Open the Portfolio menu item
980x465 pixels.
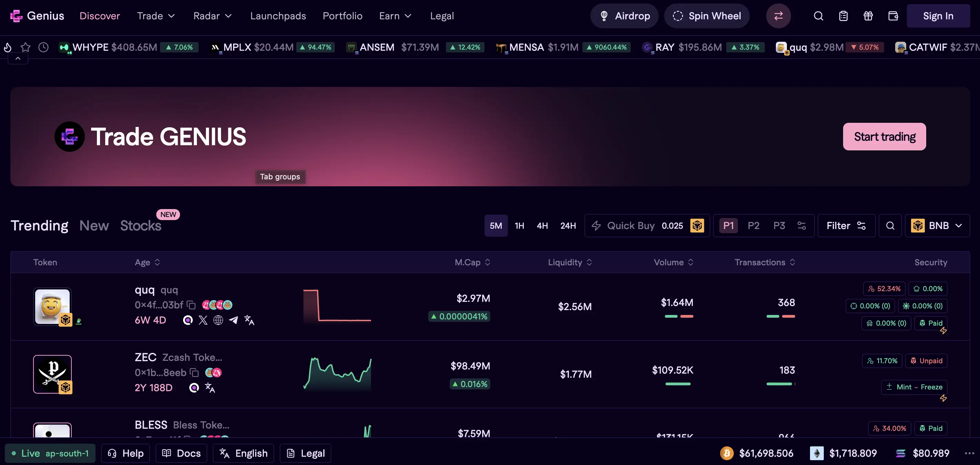click(342, 16)
